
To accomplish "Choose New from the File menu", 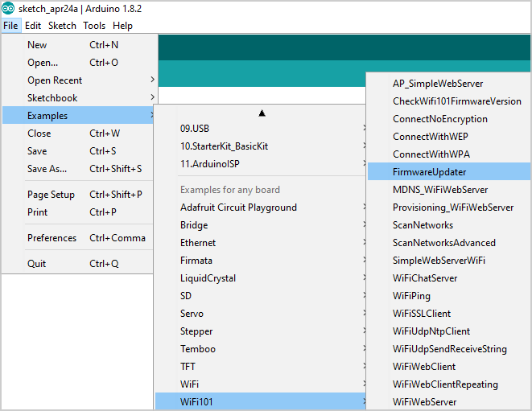I will click(x=79, y=45).
